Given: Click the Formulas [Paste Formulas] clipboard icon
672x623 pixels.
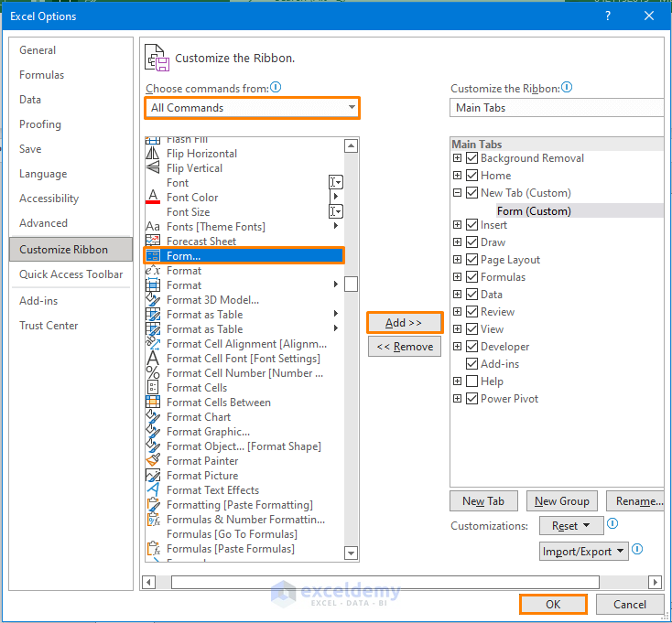Looking at the screenshot, I should [x=153, y=549].
